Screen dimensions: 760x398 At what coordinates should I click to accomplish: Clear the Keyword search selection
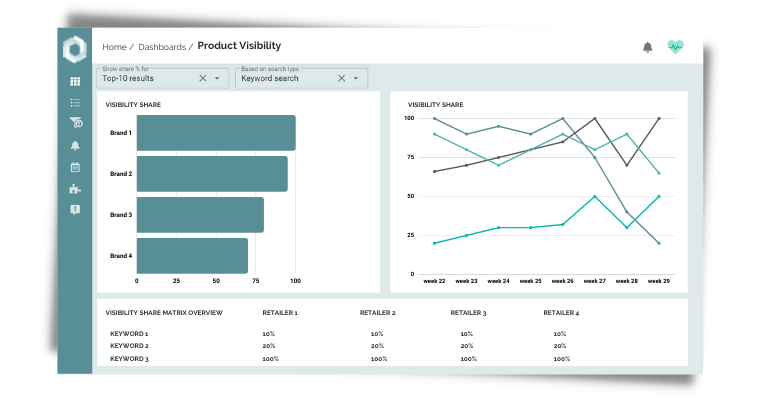[x=341, y=78]
